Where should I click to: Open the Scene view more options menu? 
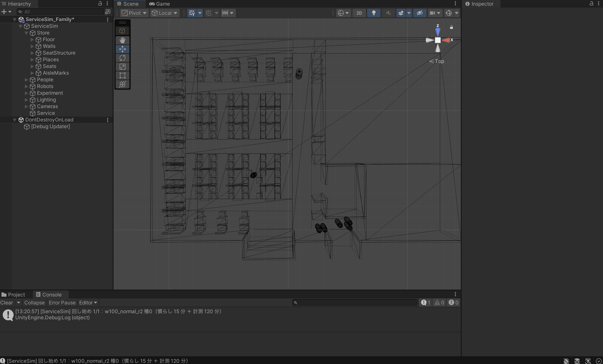tap(455, 4)
